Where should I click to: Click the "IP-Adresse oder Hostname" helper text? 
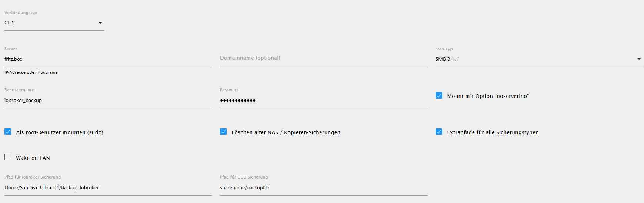coord(31,72)
